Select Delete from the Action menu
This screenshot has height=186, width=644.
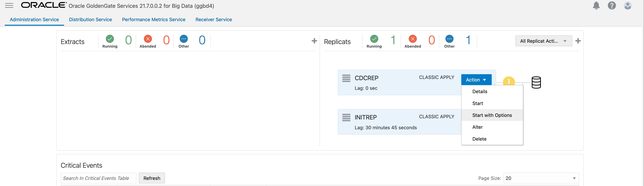[x=479, y=139]
